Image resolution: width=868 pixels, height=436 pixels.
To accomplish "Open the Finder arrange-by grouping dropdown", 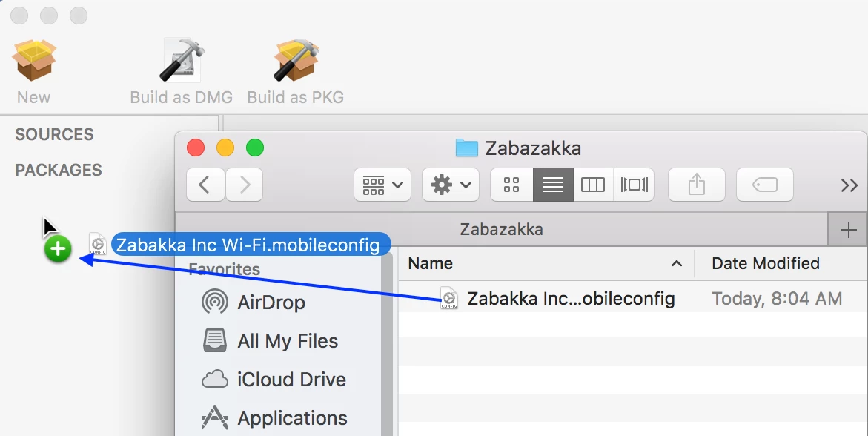I will [382, 185].
